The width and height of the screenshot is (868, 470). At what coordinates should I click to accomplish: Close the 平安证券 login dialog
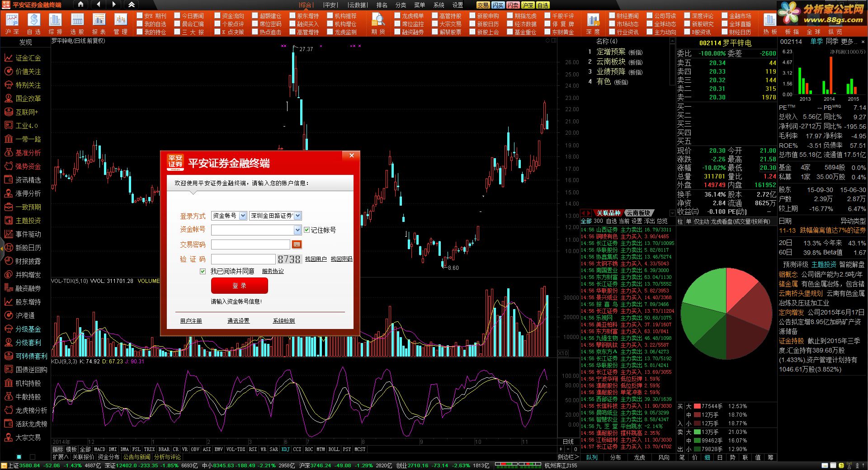352,155
